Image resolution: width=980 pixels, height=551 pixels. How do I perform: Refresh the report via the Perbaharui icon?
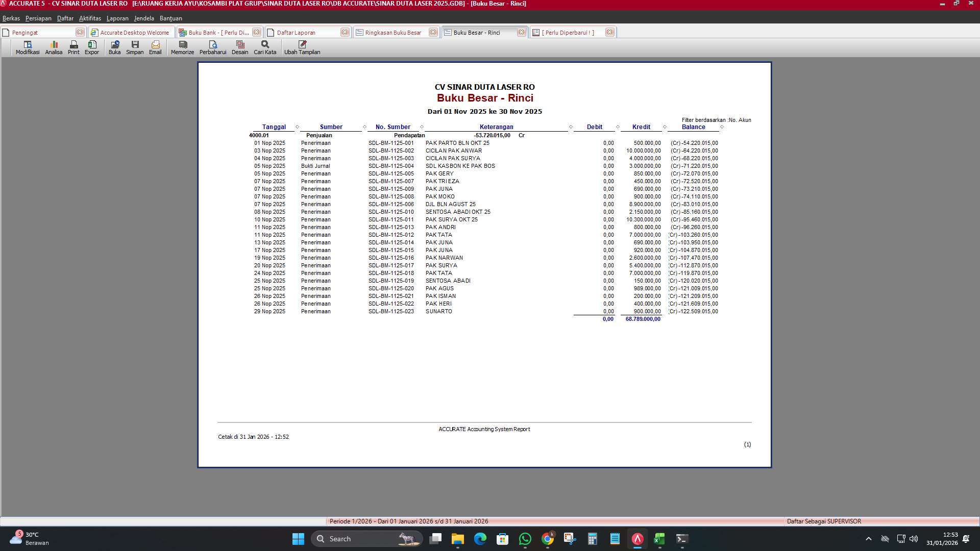(x=213, y=47)
